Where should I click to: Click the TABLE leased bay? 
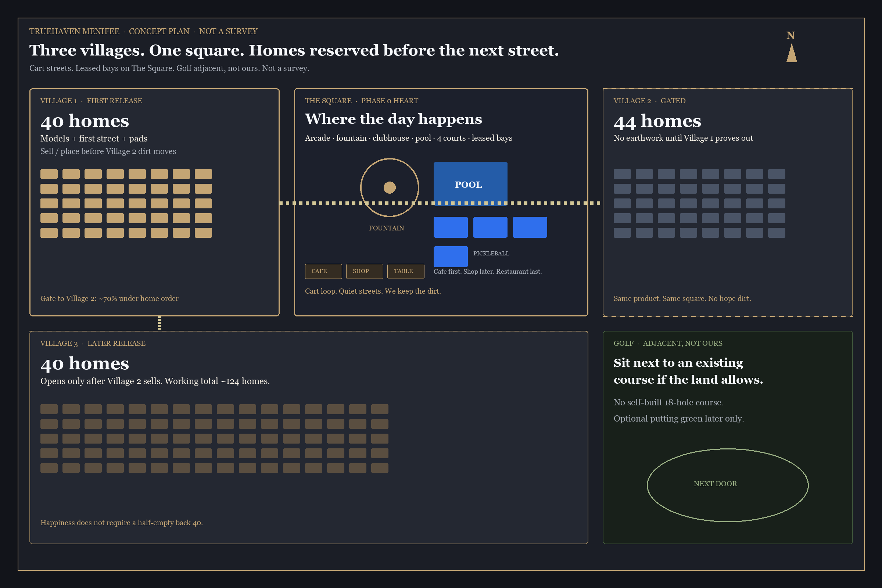point(406,271)
